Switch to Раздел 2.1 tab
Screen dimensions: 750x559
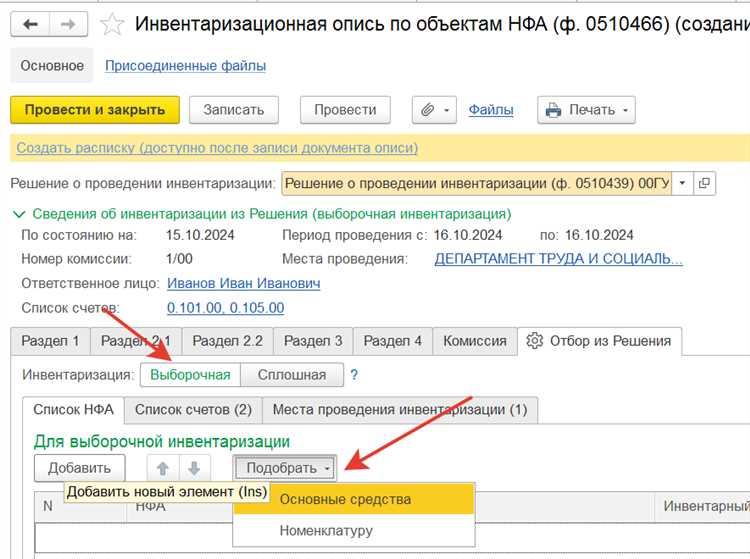136,341
